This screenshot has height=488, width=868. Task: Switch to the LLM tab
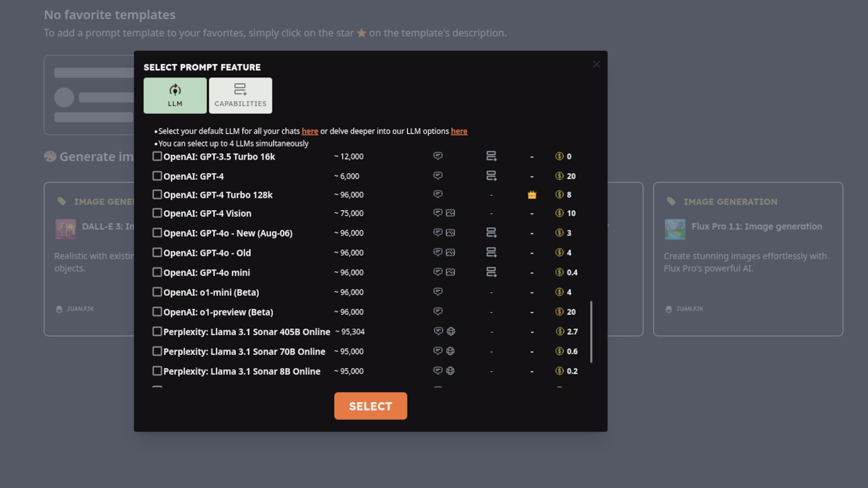[x=175, y=95]
